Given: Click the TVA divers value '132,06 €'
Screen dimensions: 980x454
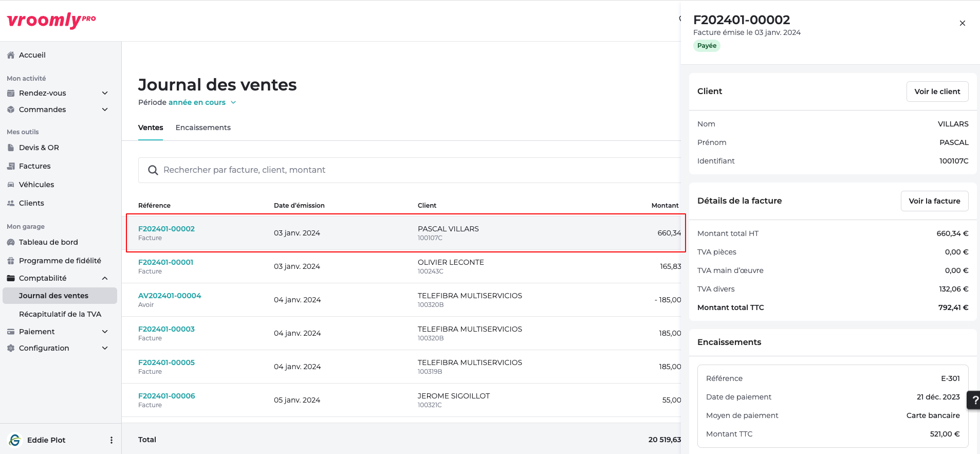Looking at the screenshot, I should tap(954, 289).
